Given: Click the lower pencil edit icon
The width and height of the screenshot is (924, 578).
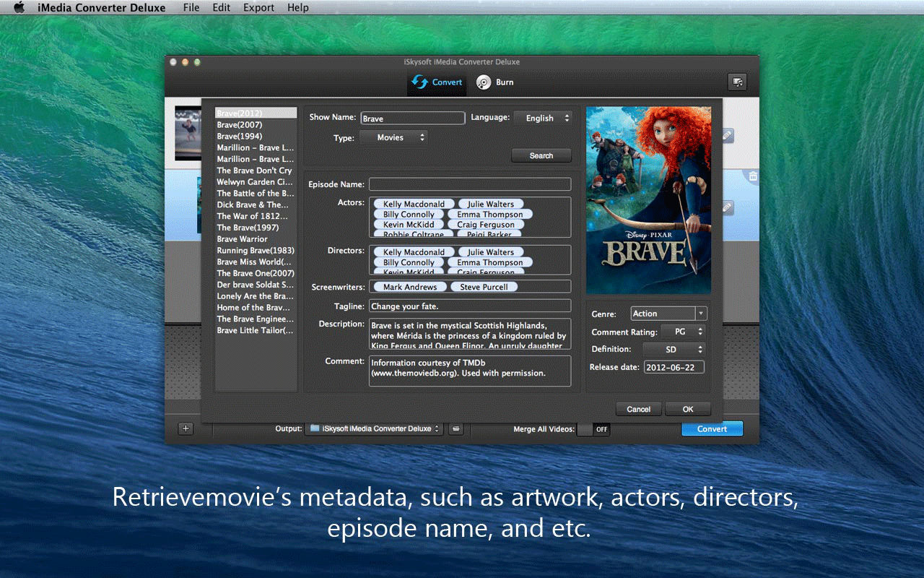Looking at the screenshot, I should [x=727, y=208].
